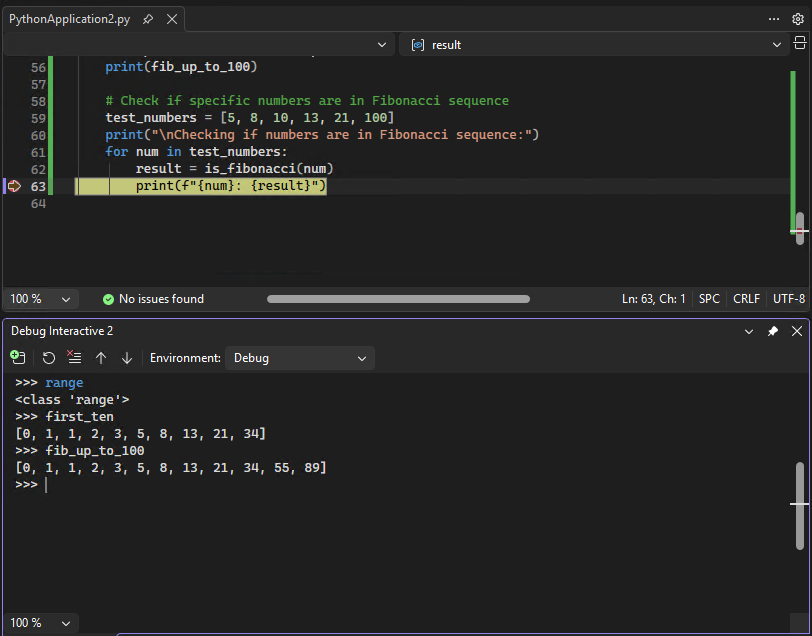Pin the PythonApplication2.py tab
The width and height of the screenshot is (812, 636).
pos(148,20)
